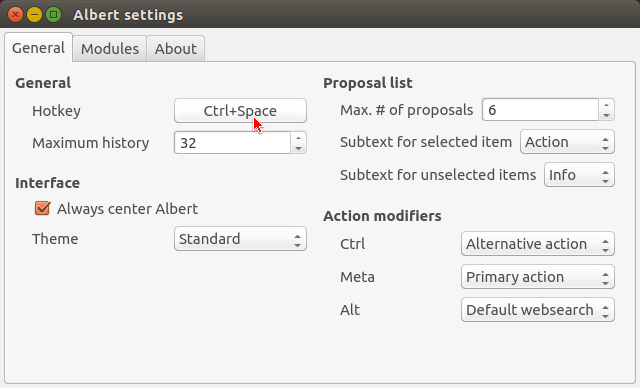Close the Albert settings window
The width and height of the screenshot is (640, 388).
[x=16, y=15]
